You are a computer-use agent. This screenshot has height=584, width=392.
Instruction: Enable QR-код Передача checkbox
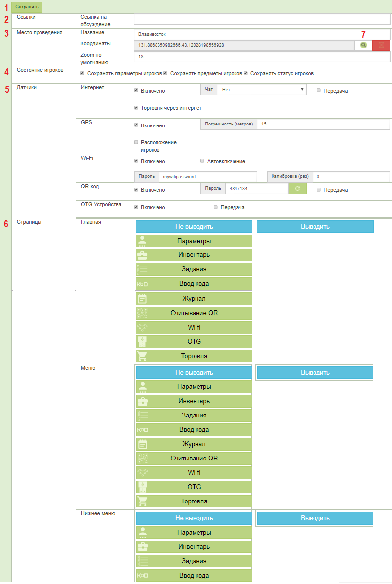pos(318,190)
